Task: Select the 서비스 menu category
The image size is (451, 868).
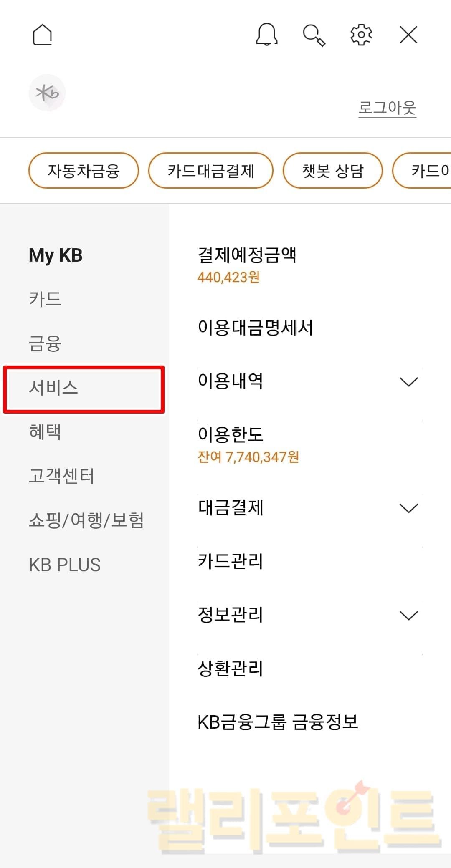Action: point(53,388)
